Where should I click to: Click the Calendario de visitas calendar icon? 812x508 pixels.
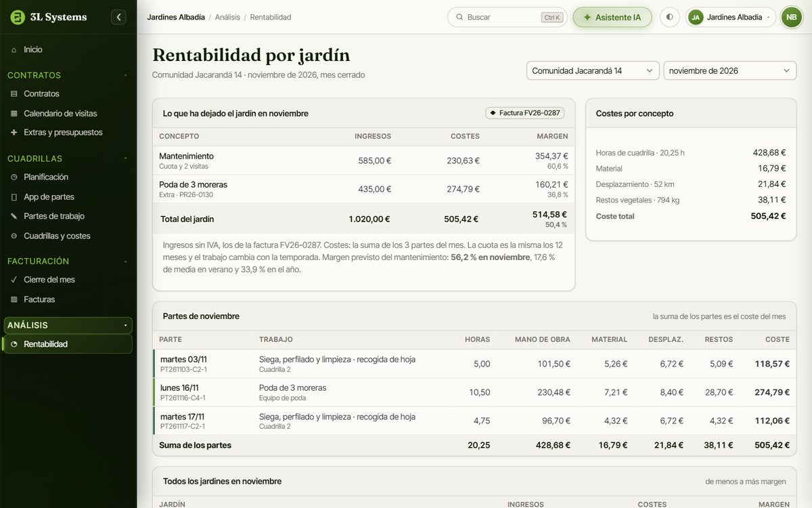[14, 113]
